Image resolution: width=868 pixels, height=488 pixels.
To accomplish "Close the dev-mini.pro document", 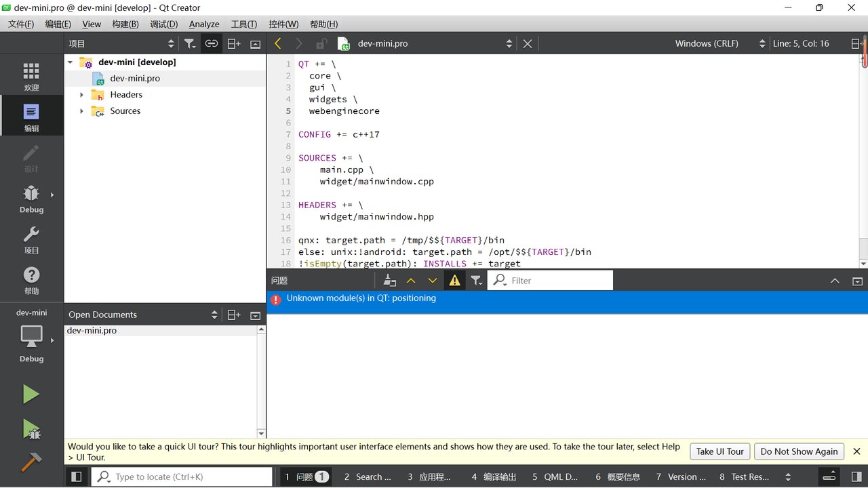I will [x=528, y=43].
